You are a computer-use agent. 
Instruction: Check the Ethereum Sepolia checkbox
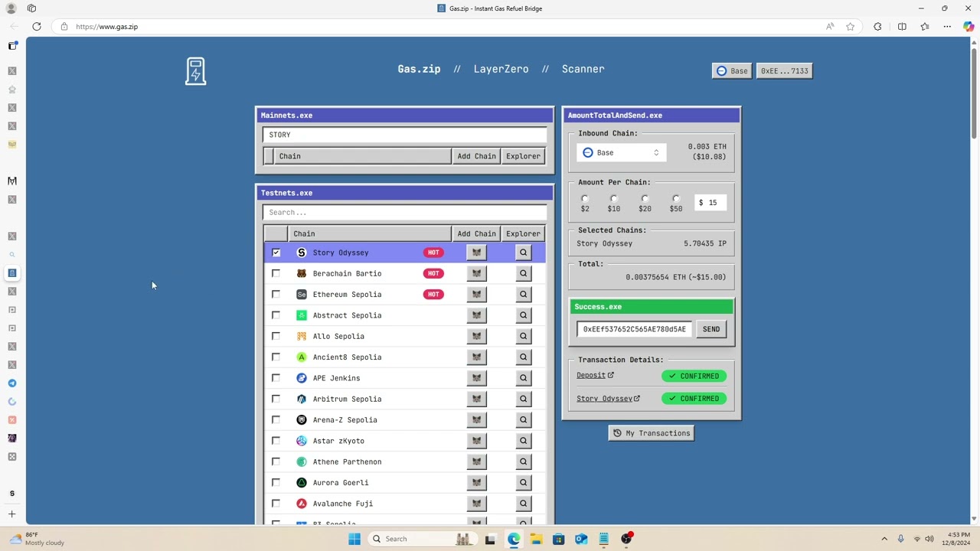pos(276,295)
